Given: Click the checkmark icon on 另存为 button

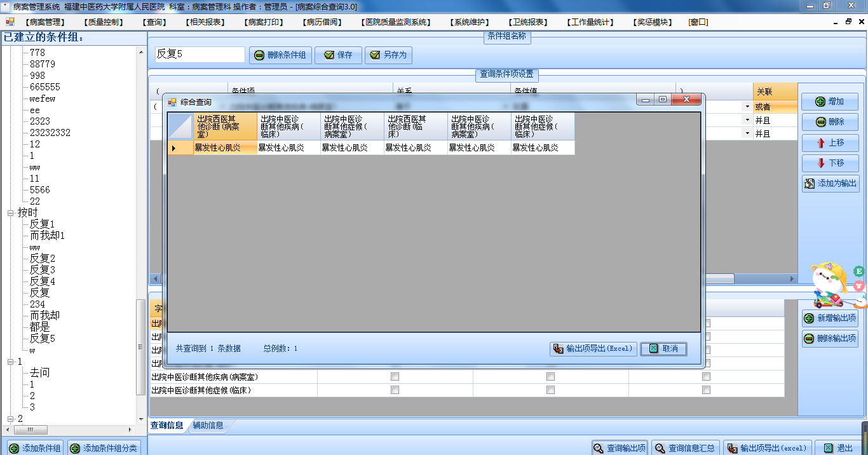Looking at the screenshot, I should click(376, 55).
